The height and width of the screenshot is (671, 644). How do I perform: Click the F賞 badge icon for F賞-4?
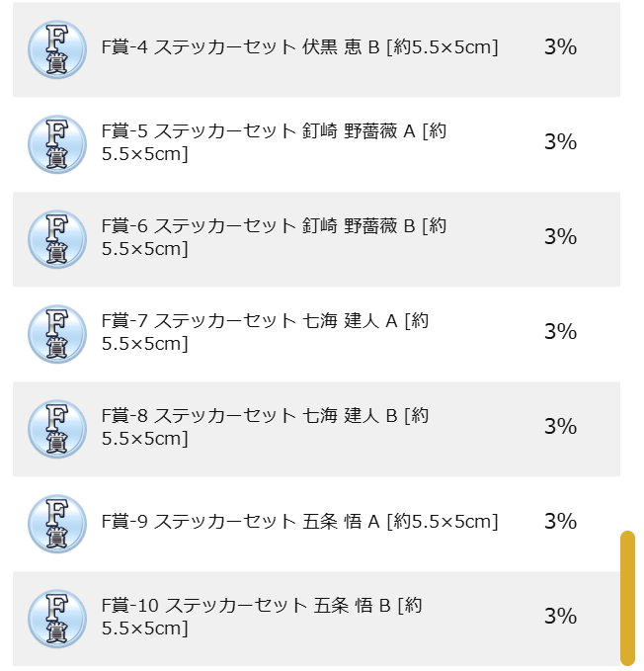click(x=57, y=49)
